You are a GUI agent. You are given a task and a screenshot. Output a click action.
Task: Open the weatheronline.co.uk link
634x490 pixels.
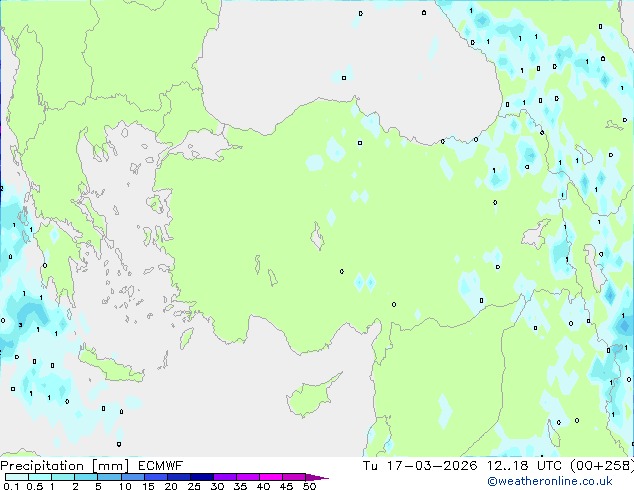coord(549,481)
